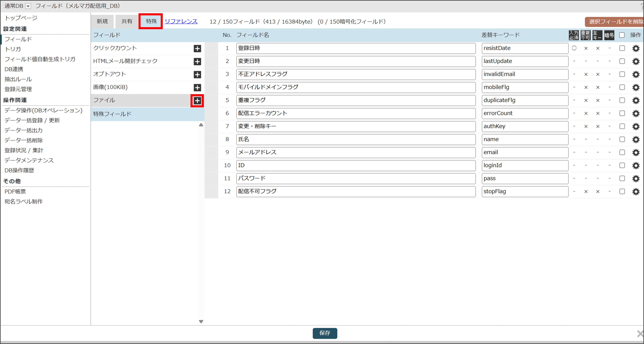Check the checkbox for 氏名 row
The height and width of the screenshot is (344, 644).
click(622, 139)
